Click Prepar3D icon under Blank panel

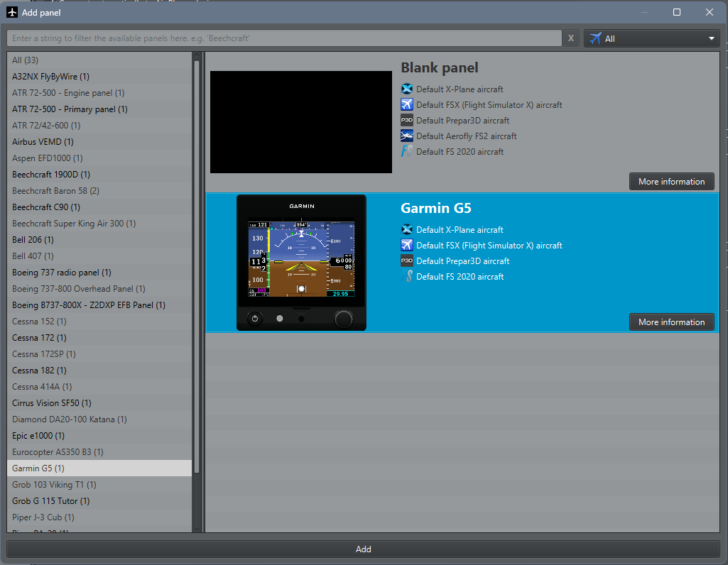[x=407, y=121]
